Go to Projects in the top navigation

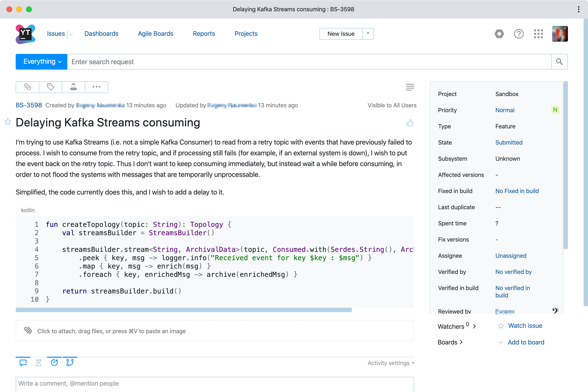click(246, 34)
